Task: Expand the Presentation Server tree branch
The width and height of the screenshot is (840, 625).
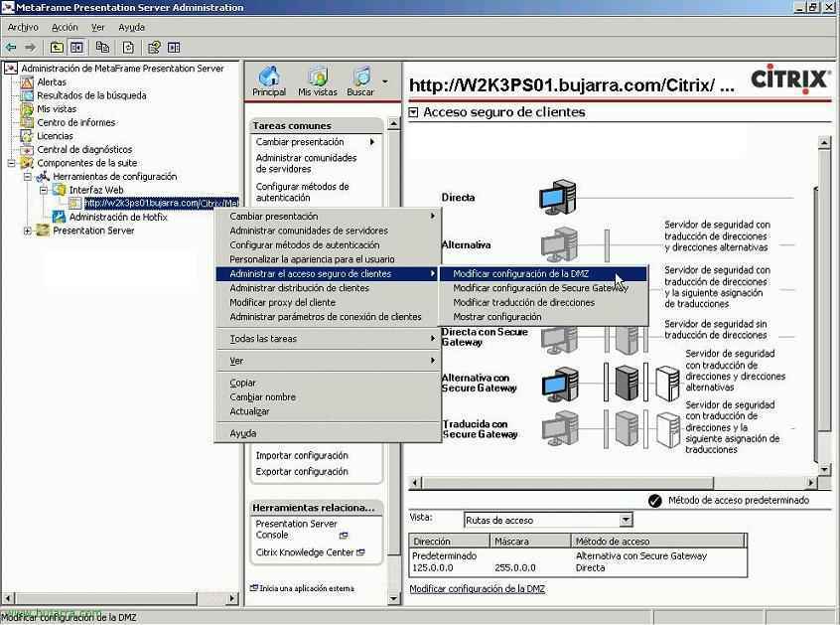Action: [x=28, y=231]
